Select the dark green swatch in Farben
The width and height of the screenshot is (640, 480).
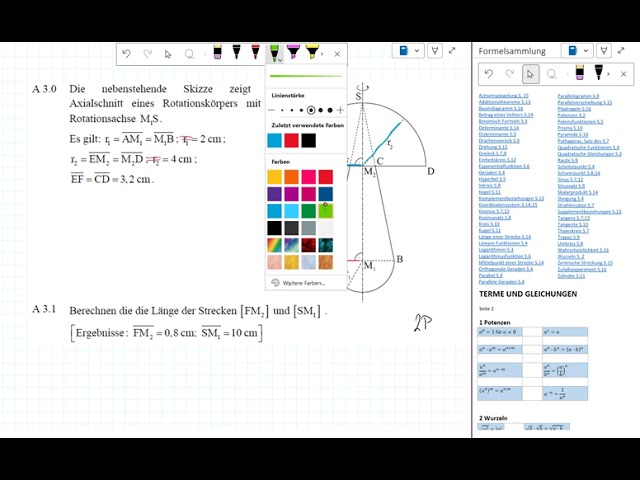(x=309, y=211)
